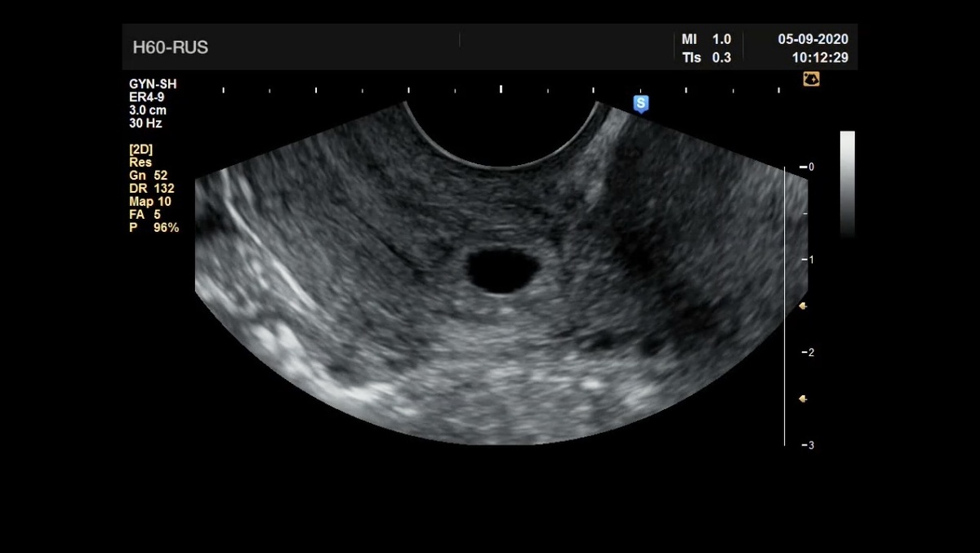Click the H60-RUS system label

point(170,47)
